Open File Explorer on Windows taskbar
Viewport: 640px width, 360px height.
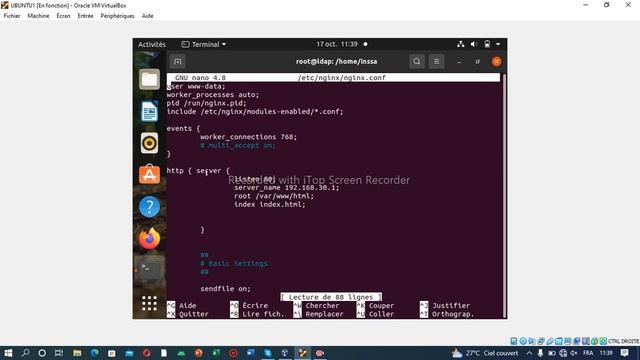point(77,353)
